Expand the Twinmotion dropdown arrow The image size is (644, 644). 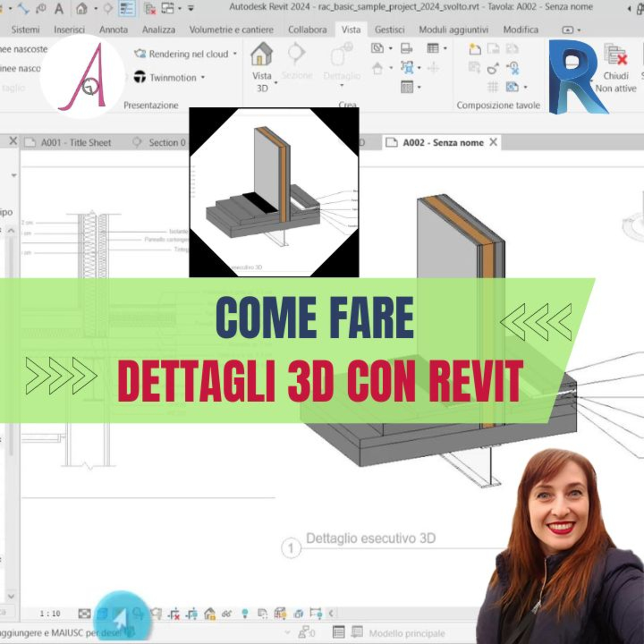point(202,77)
